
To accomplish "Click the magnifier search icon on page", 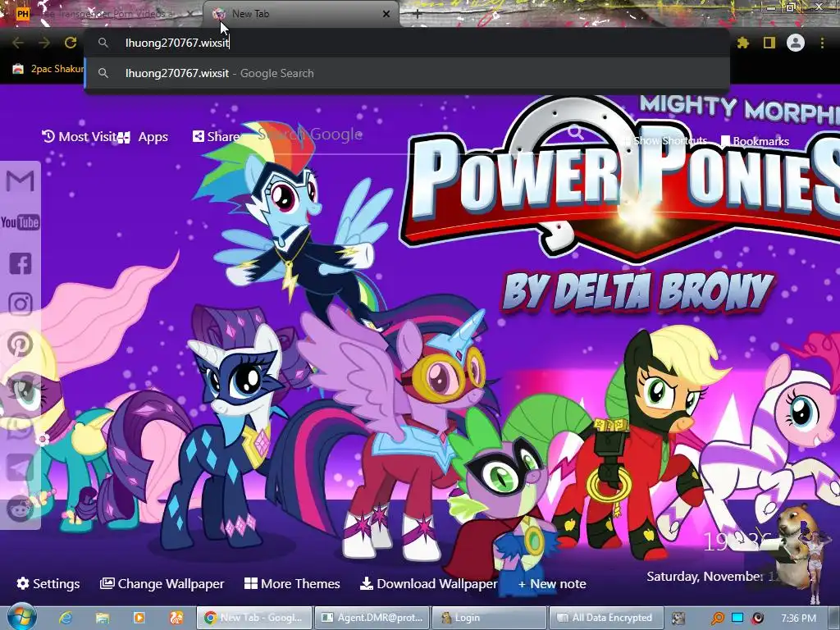I will (575, 132).
